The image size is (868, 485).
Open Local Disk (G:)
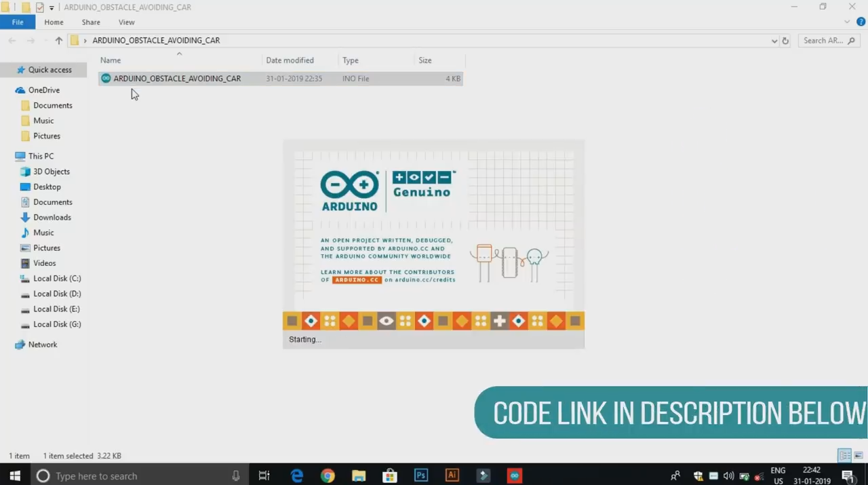57,324
